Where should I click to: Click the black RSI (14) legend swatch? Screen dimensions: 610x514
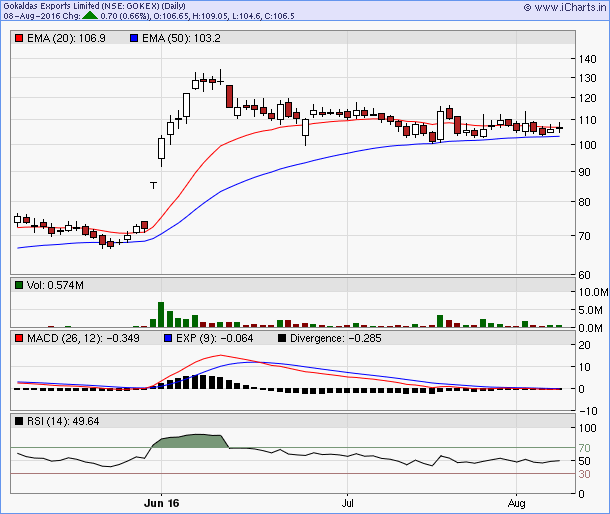(18, 421)
